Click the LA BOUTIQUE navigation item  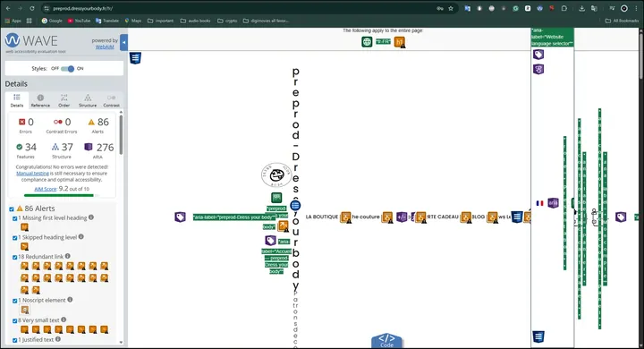[x=322, y=217]
